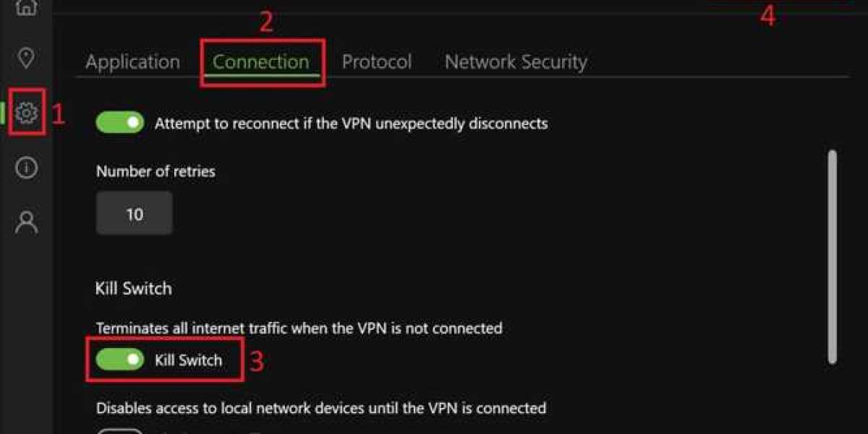Turn off reconnect on unexpected VPN disconnect
The width and height of the screenshot is (868, 434).
[x=119, y=122]
